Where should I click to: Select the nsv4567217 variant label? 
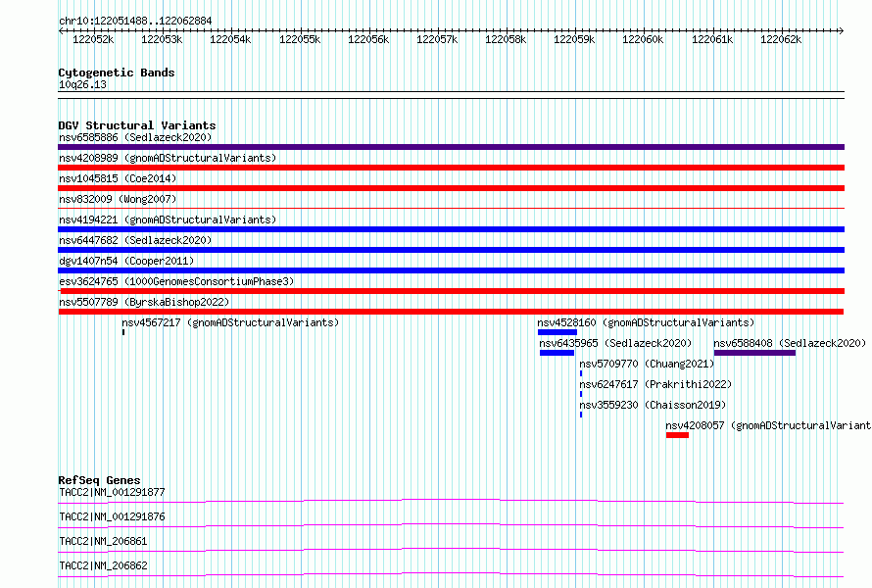pos(230,322)
